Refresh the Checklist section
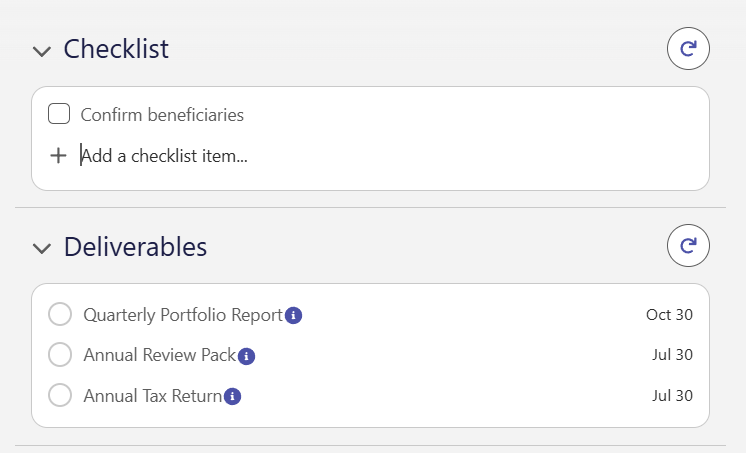The height and width of the screenshot is (453, 746). [x=688, y=49]
